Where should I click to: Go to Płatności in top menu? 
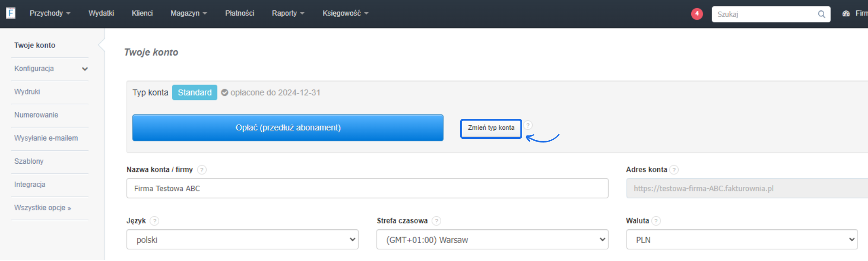tap(240, 13)
